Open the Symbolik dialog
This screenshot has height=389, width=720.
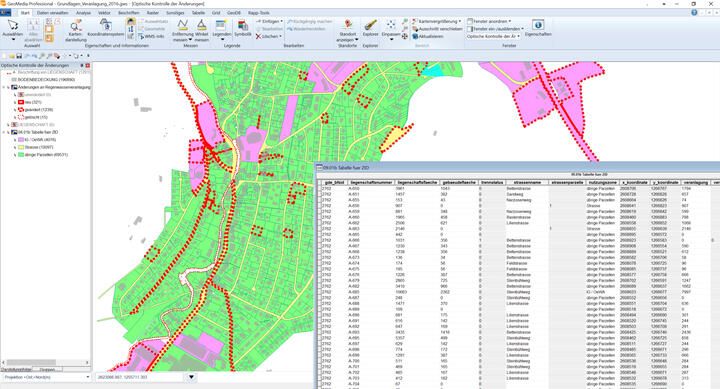click(x=242, y=28)
